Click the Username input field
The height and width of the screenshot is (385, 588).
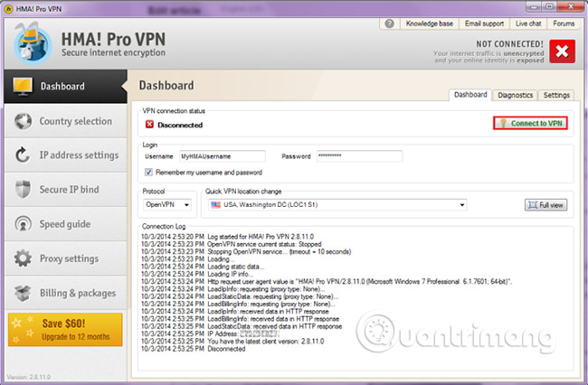223,156
